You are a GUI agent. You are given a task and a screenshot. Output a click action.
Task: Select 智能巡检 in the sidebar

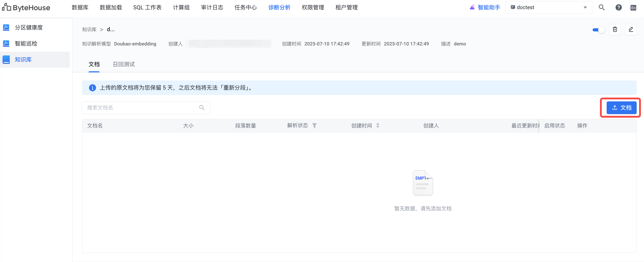tap(26, 44)
